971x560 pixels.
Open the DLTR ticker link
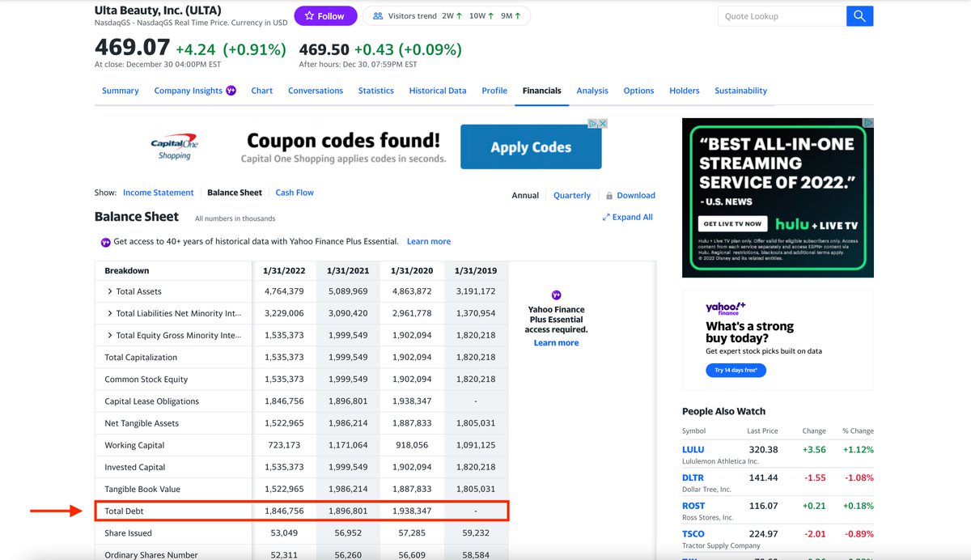pos(693,477)
